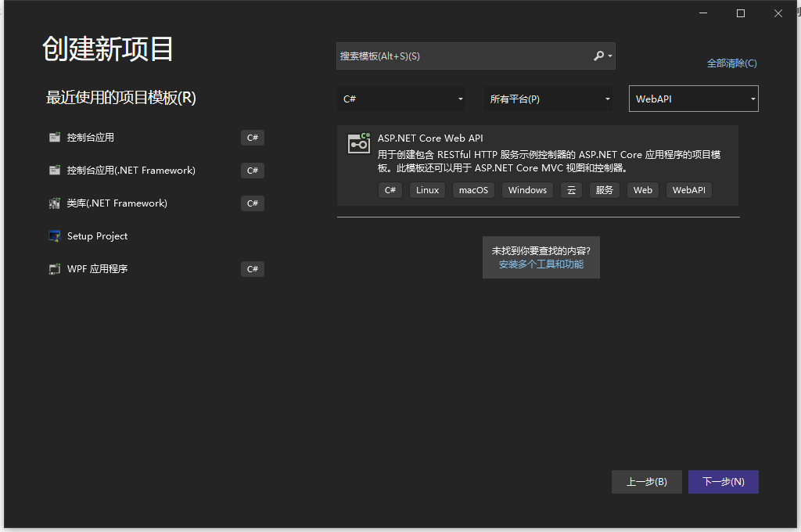Image resolution: width=801 pixels, height=532 pixels.
Task: Open the 所有平台 platform filter dropdown
Action: pos(548,99)
